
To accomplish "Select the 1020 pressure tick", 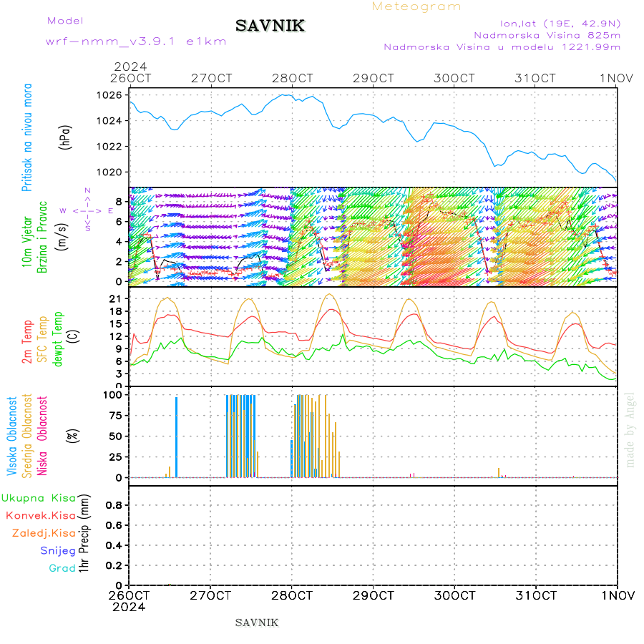I will (x=109, y=172).
